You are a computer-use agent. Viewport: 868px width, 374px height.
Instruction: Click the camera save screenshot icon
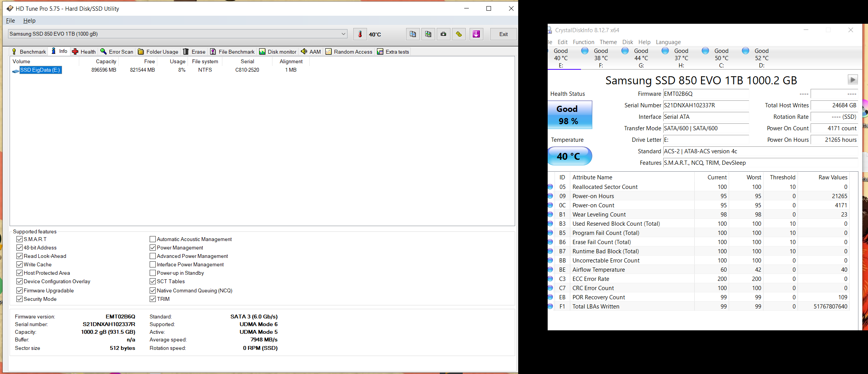click(443, 34)
